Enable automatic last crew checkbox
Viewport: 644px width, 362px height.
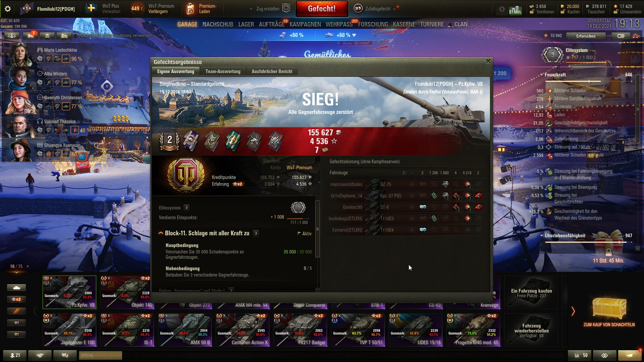75,36
